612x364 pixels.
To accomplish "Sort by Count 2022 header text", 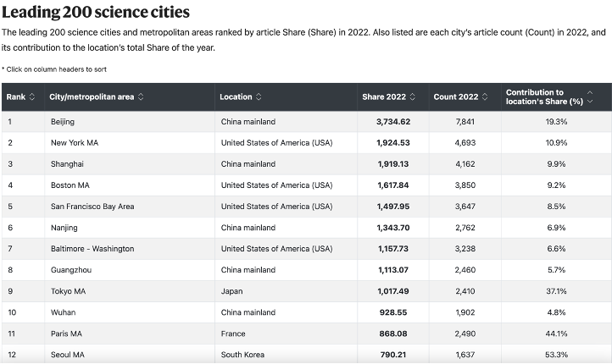I will 456,97.
